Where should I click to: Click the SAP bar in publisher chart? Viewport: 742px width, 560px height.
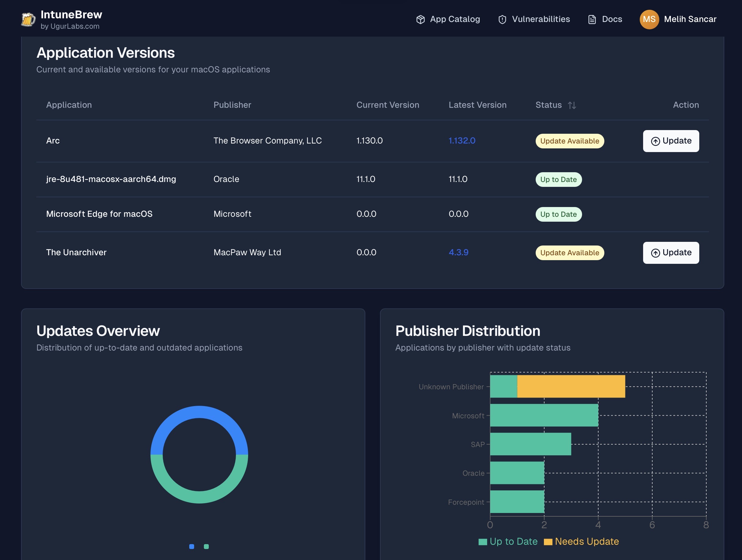click(530, 444)
